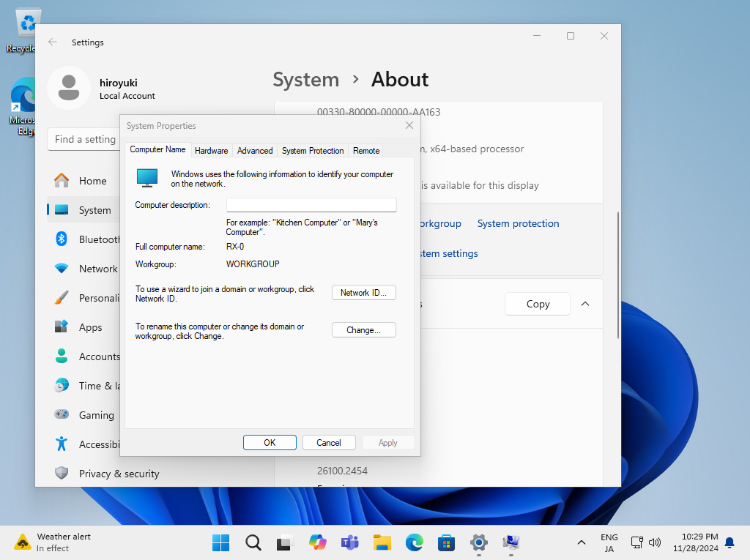The width and height of the screenshot is (750, 560).
Task: Dismiss dialog with Cancel button
Action: 329,443
